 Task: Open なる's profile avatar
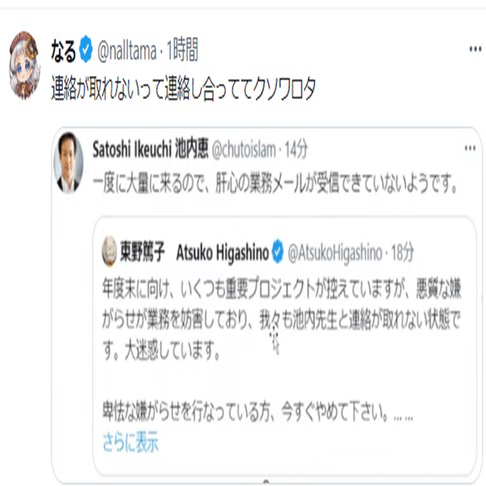click(25, 65)
